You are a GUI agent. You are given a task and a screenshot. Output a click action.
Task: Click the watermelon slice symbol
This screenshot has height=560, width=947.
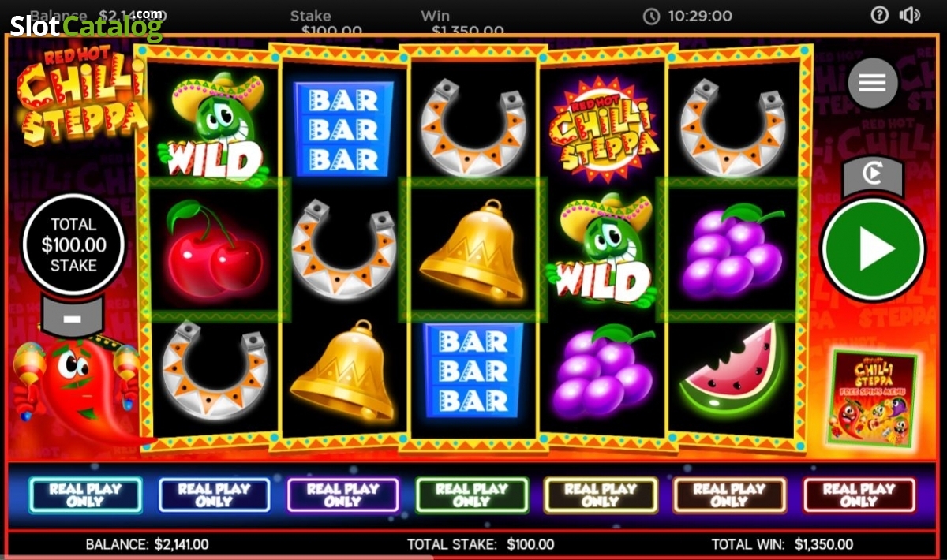[x=731, y=371]
